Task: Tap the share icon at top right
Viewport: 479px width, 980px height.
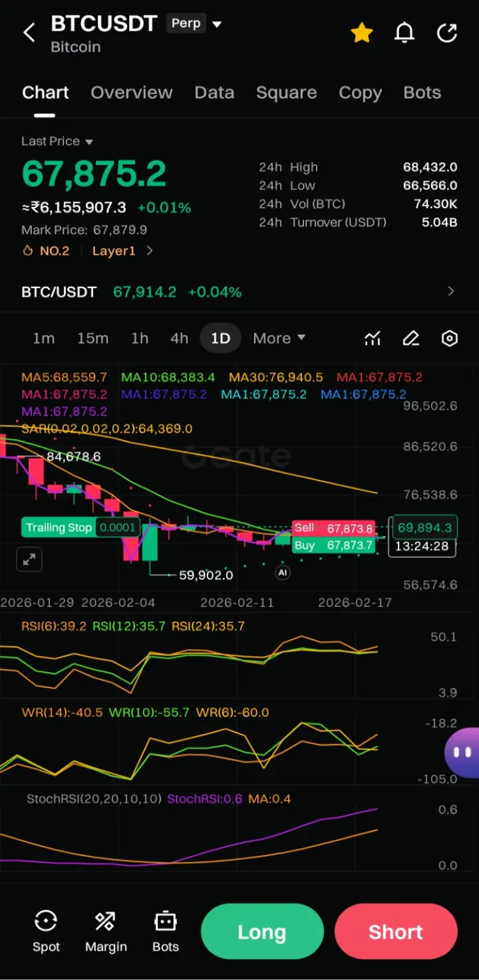Action: 447,33
